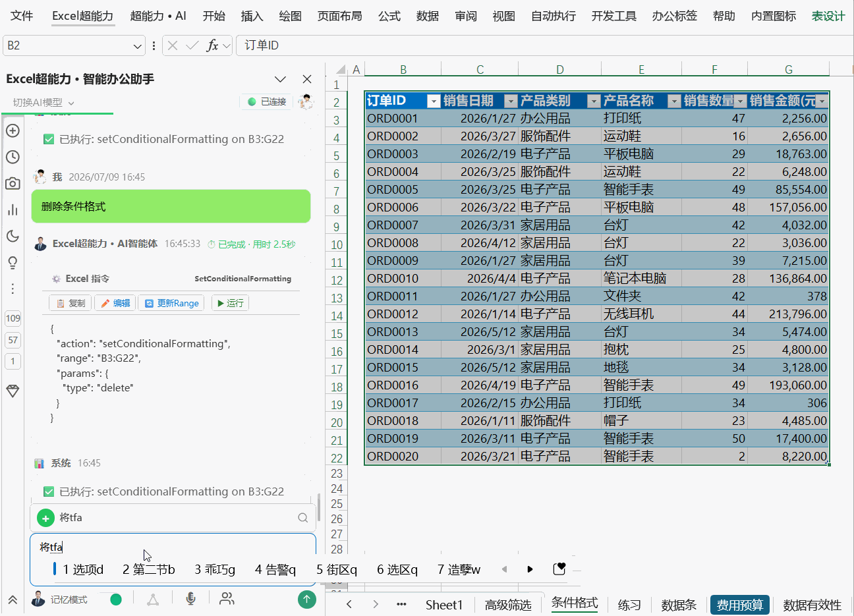
Task: Open the 公式 ribbon tab
Action: [x=389, y=16]
